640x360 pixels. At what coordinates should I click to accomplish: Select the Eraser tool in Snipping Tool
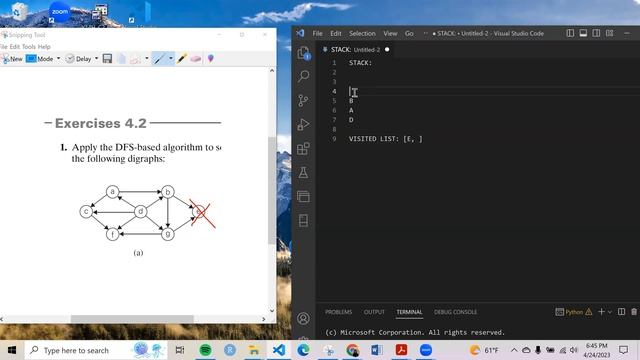(196, 59)
